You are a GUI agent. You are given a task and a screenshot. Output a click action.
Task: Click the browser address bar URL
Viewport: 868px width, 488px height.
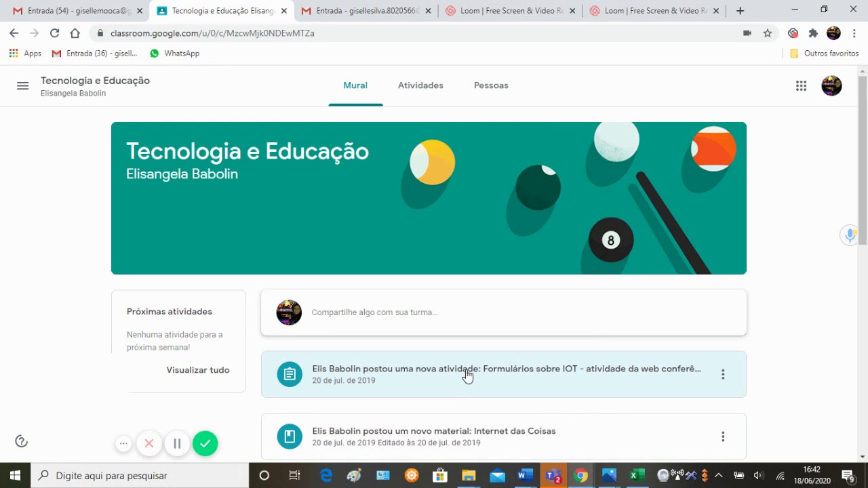pos(212,33)
